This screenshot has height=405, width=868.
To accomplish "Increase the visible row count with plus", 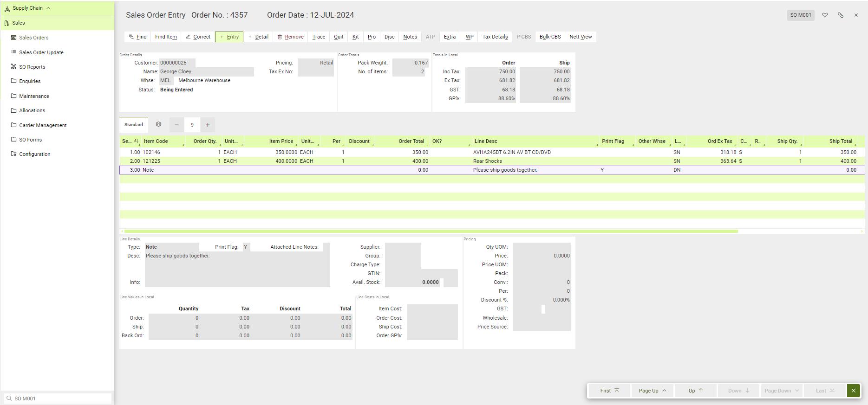I will click(208, 125).
